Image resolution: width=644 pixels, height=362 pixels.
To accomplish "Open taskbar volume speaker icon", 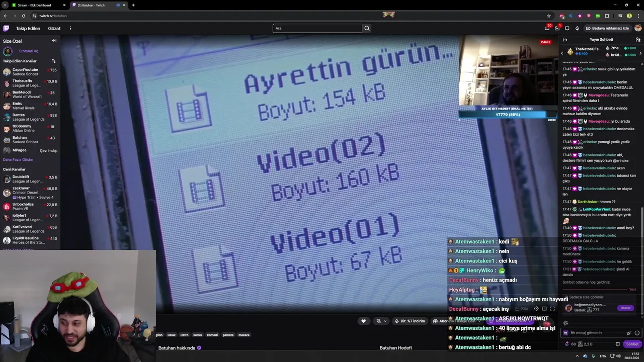I will tap(618, 356).
